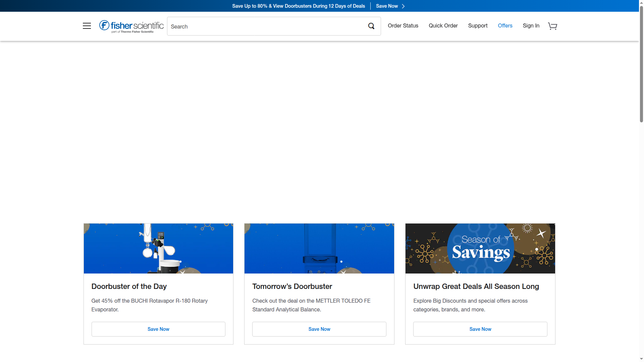This screenshot has height=362, width=644.
Task: Click Save Now under Tomorrow's Doorbuster
Action: (319, 329)
